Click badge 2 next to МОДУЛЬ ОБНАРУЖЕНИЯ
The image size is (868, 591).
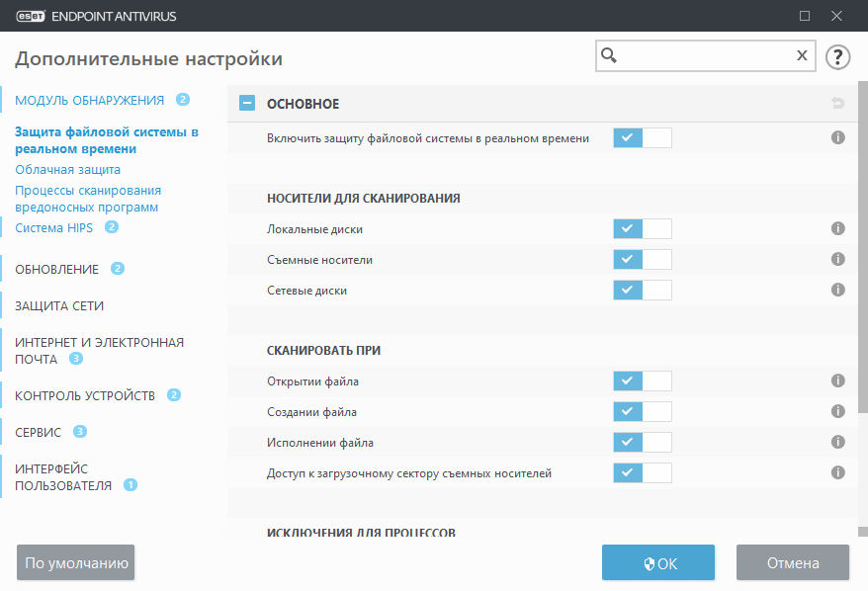pyautogui.click(x=183, y=100)
